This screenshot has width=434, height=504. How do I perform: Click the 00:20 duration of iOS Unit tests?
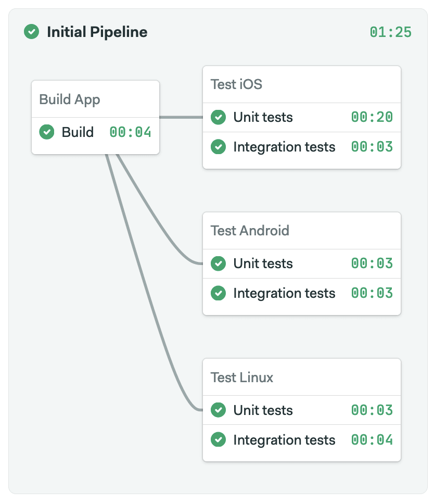(x=372, y=117)
